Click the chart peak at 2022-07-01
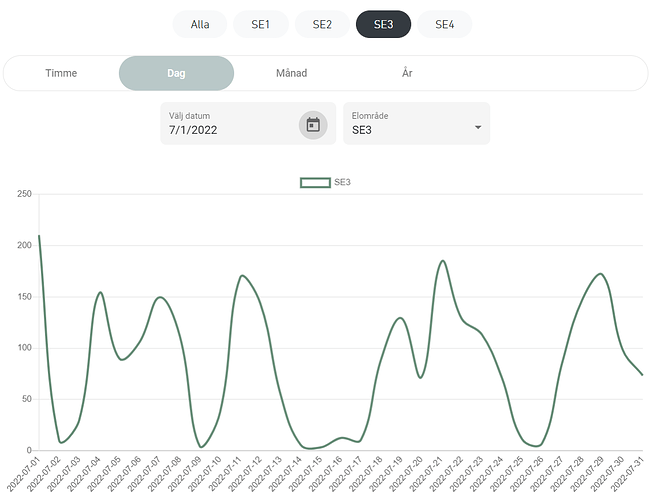The image size is (656, 500). pyautogui.click(x=39, y=237)
